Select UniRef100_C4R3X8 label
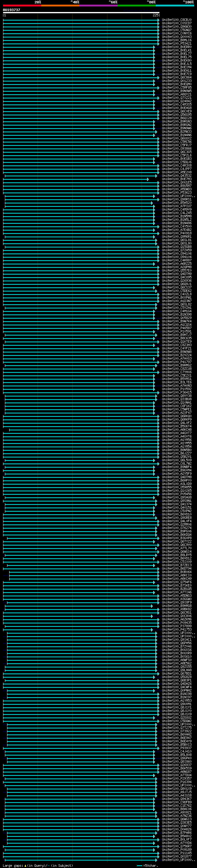The image size is (197, 868). pos(177,165)
